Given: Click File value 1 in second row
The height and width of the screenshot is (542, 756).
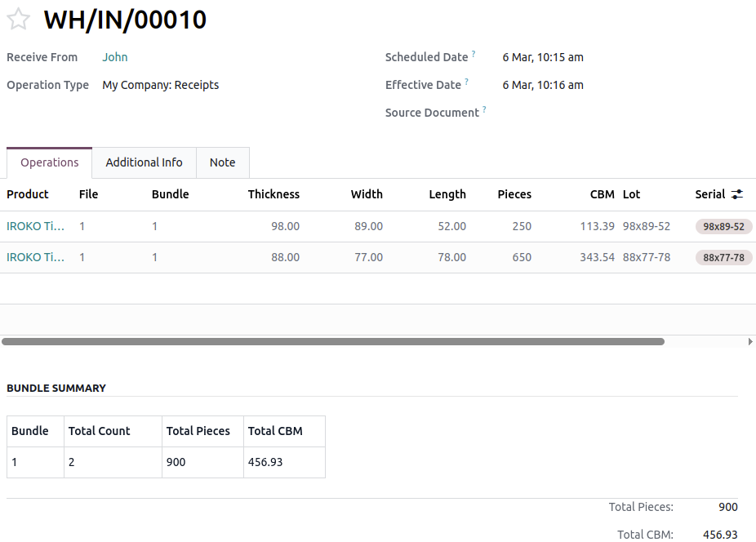Looking at the screenshot, I should coord(82,257).
